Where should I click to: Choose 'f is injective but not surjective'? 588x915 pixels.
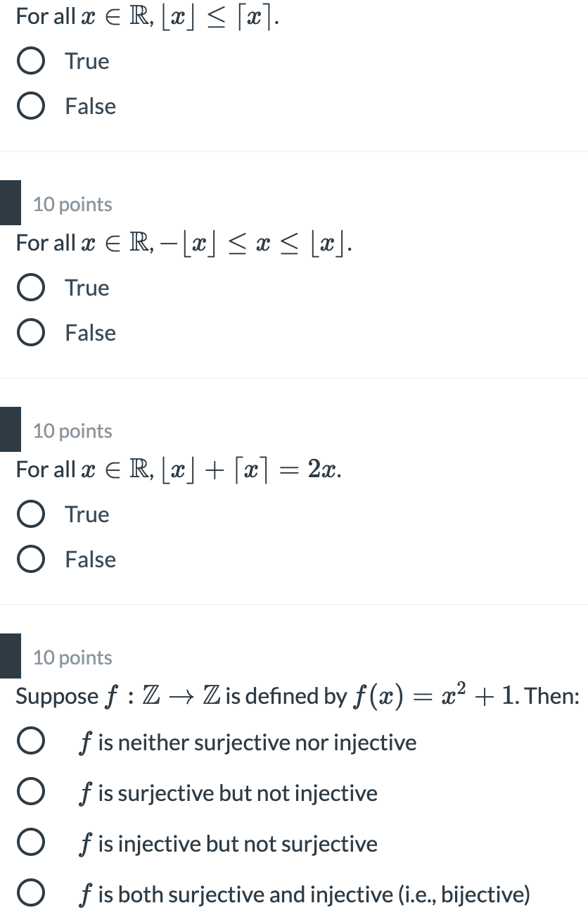coord(31,842)
